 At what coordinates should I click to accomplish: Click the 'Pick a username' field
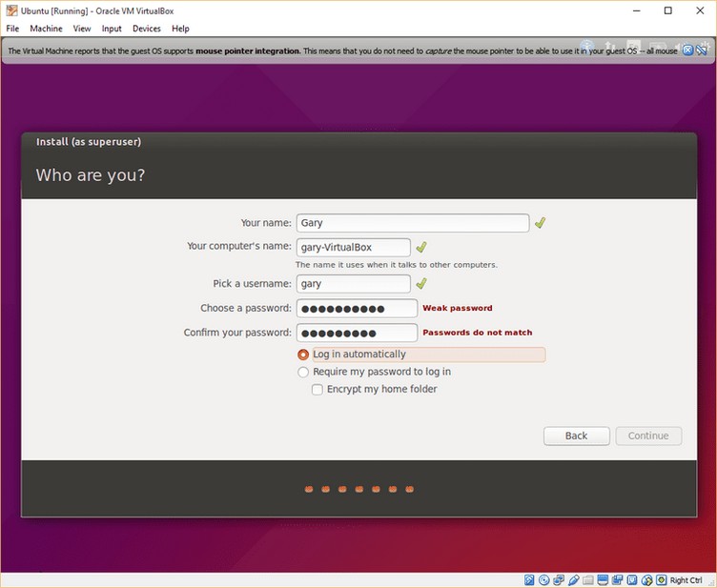pos(354,284)
